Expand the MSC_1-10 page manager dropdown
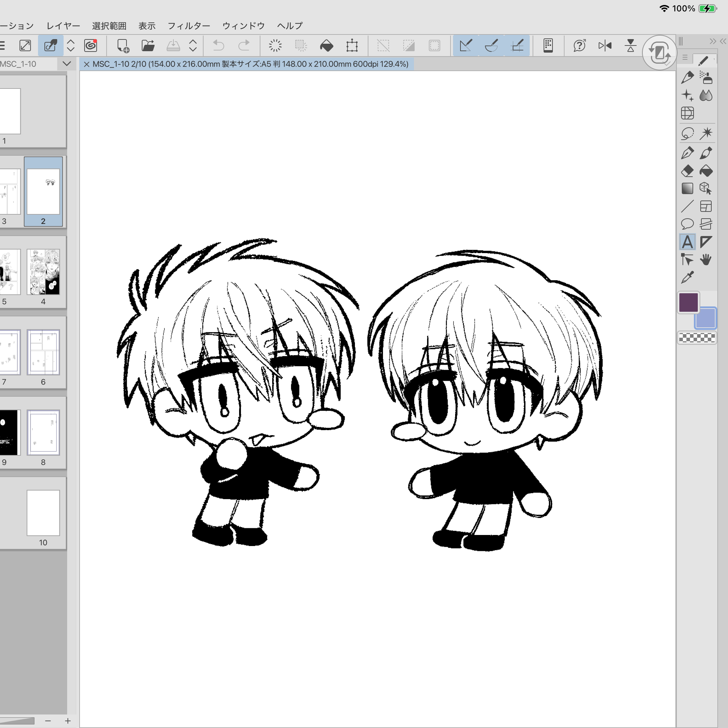The width and height of the screenshot is (728, 728). pyautogui.click(x=67, y=64)
